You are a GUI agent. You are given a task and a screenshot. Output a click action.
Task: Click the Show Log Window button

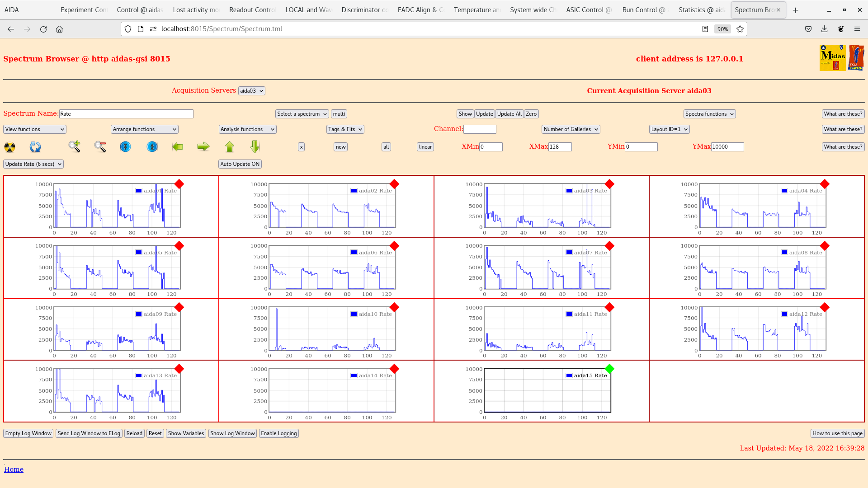(232, 433)
